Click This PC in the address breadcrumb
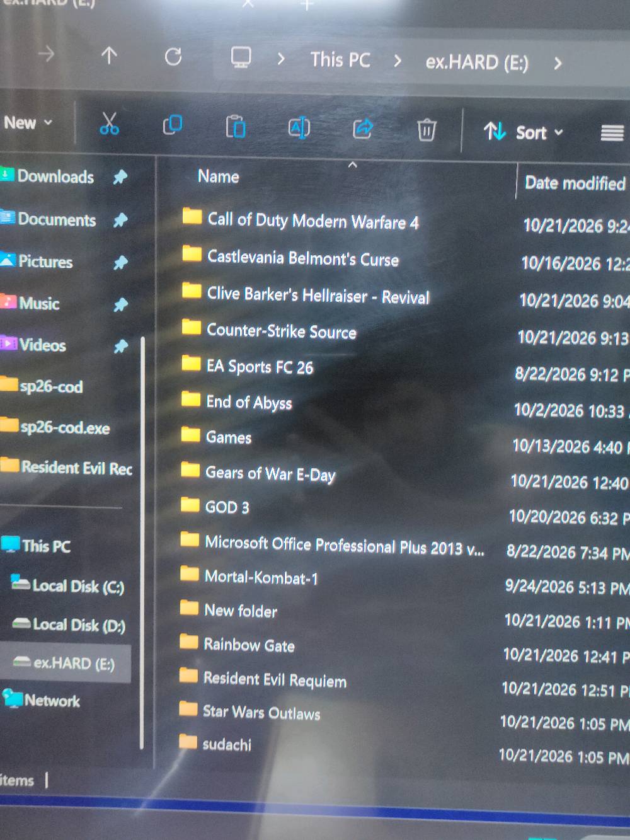 click(340, 60)
